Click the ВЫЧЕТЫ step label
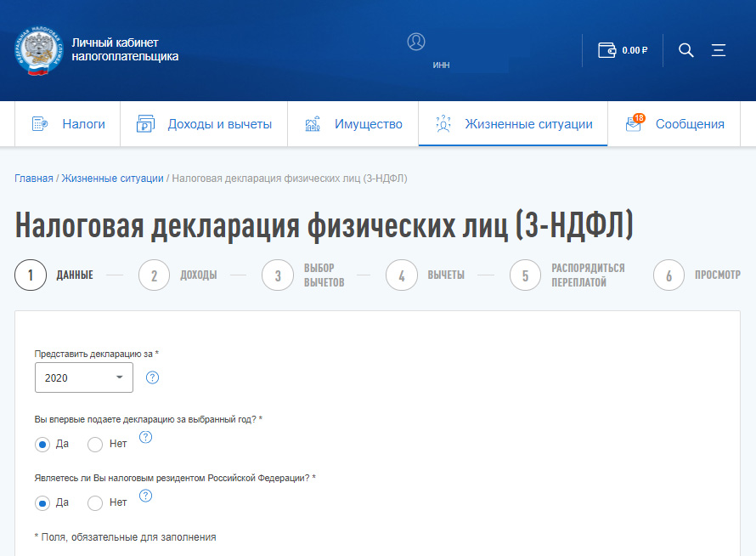Viewport: 756px width, 556px height. [x=446, y=275]
